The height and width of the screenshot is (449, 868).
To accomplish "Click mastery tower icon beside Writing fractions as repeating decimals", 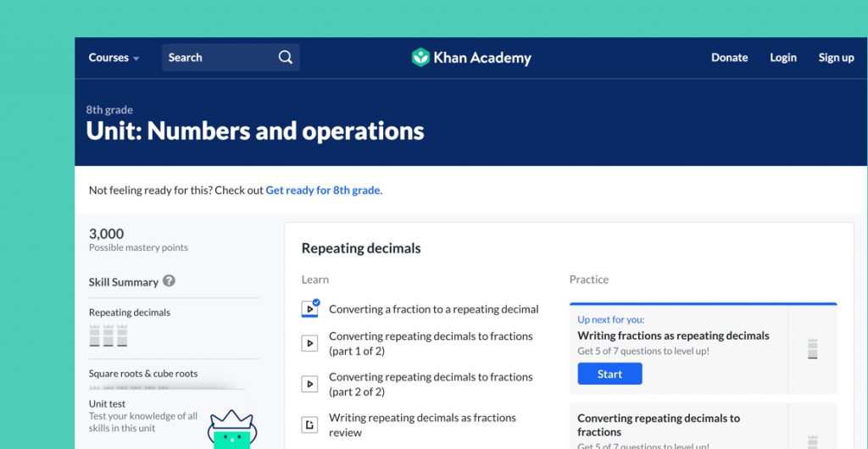I will pos(812,348).
